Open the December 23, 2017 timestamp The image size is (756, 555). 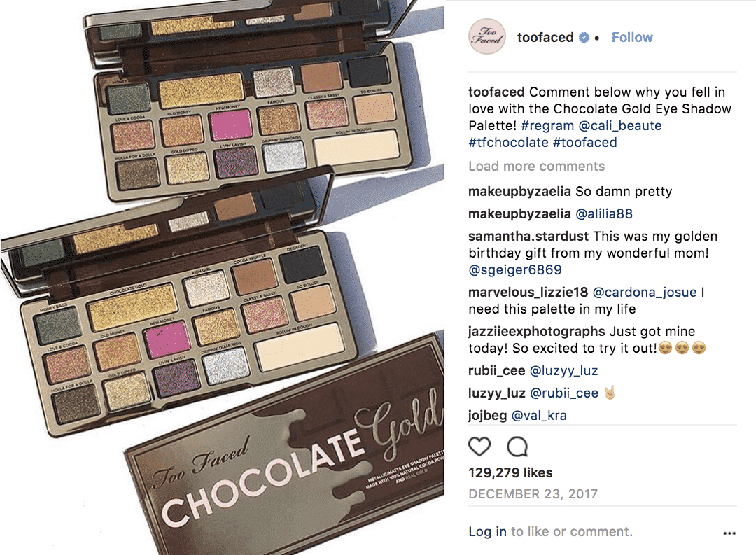click(x=533, y=494)
